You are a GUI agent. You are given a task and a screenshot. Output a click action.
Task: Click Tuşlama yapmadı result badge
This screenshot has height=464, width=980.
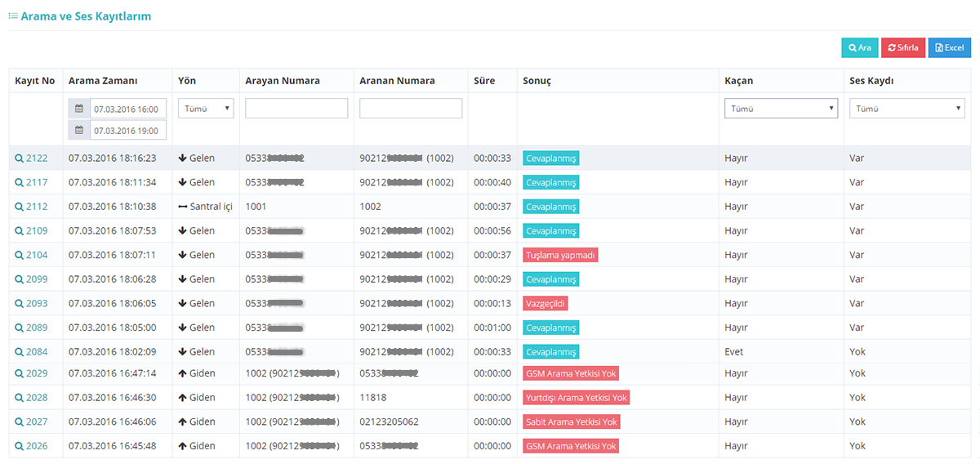560,255
